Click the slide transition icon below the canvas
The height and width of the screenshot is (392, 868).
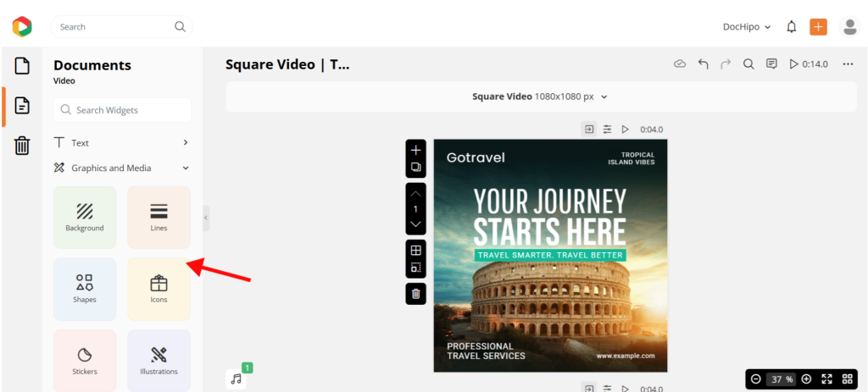pyautogui.click(x=589, y=388)
